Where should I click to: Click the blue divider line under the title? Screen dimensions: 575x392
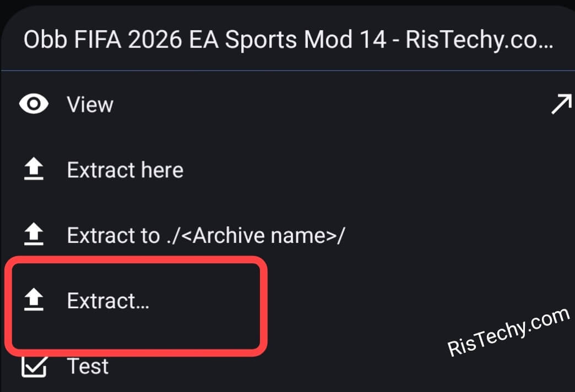tap(287, 71)
